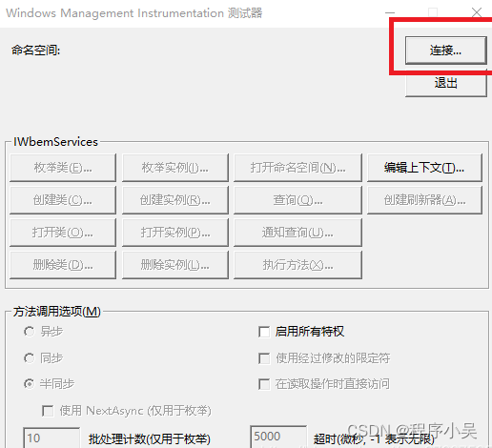Open the 查询(Q)... query dialog
The width and height of the screenshot is (492, 448).
coord(297,200)
